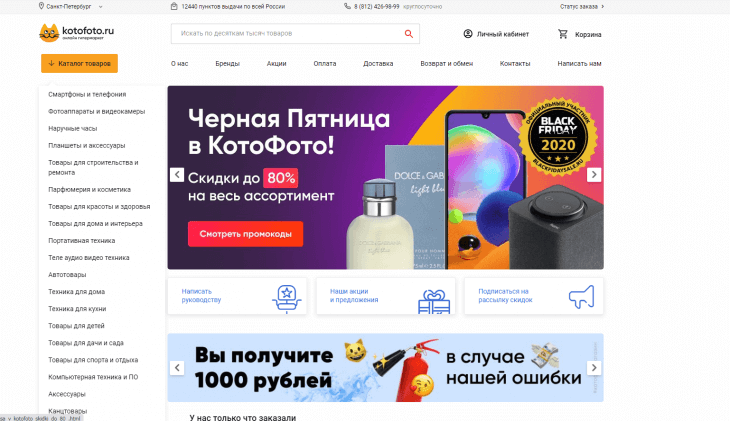730x421 pixels.
Task: Click the phone icon in the top bar
Action: pyautogui.click(x=347, y=6)
